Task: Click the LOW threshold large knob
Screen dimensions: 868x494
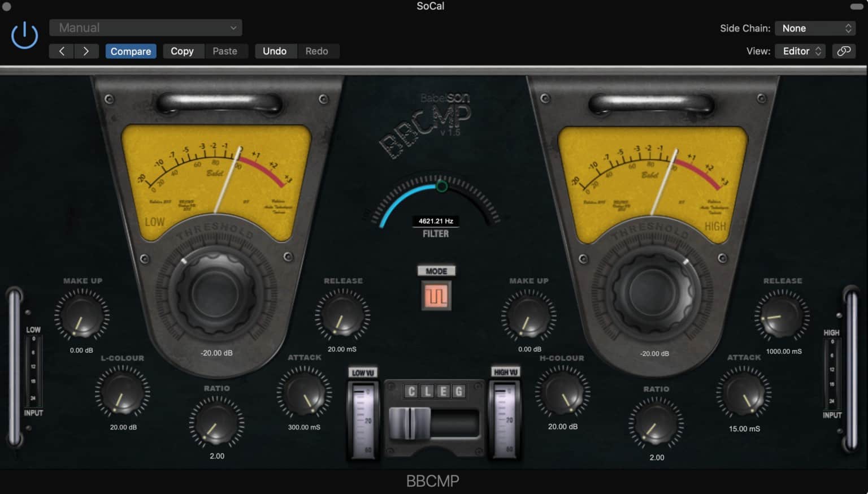Action: pyautogui.click(x=215, y=294)
